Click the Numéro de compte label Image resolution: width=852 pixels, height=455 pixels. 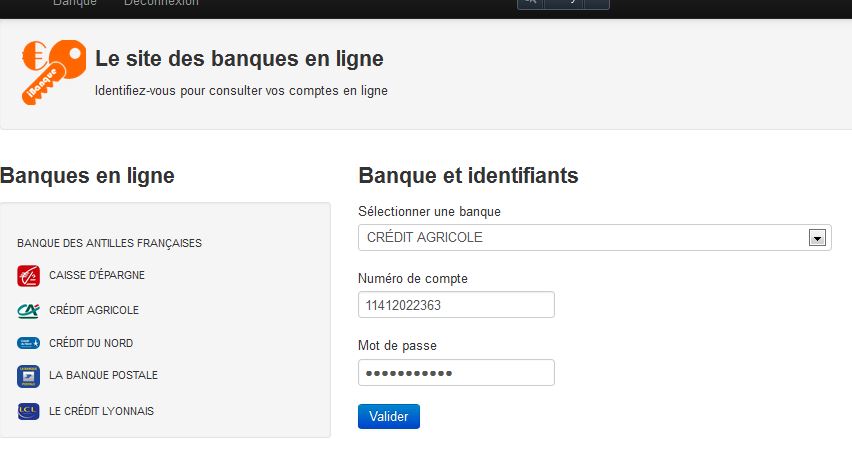(413, 278)
